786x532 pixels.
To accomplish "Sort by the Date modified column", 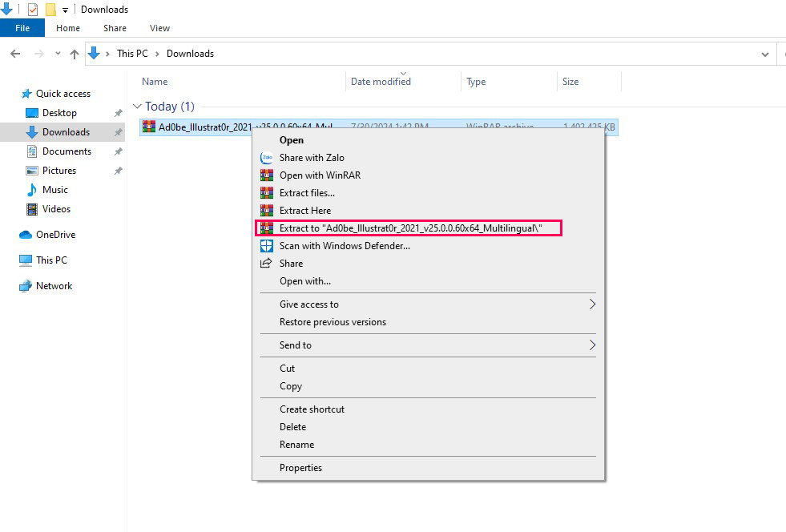I will pos(381,82).
